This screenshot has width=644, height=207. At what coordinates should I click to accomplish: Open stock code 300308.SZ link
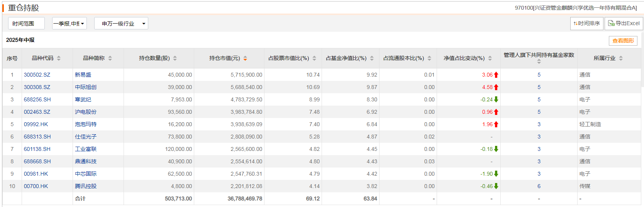[37, 87]
